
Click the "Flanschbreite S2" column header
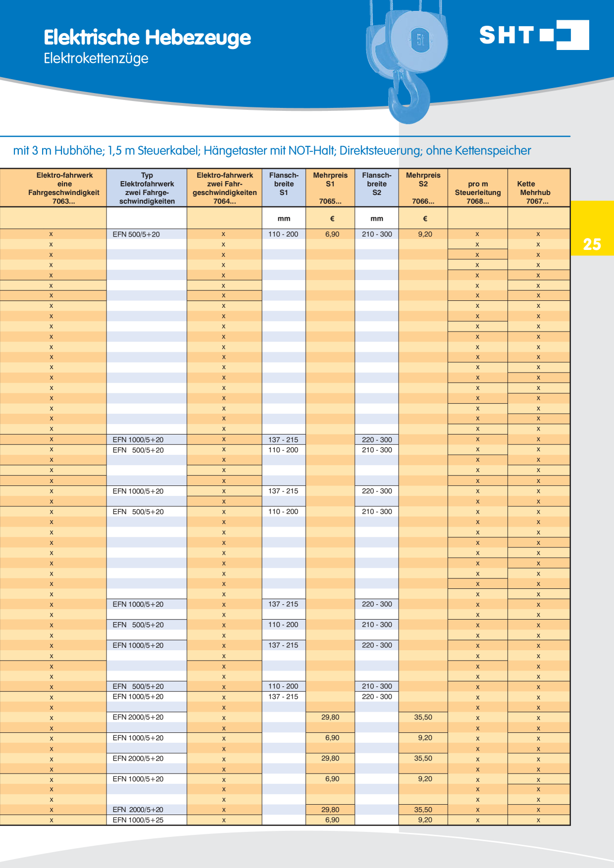[x=377, y=188]
